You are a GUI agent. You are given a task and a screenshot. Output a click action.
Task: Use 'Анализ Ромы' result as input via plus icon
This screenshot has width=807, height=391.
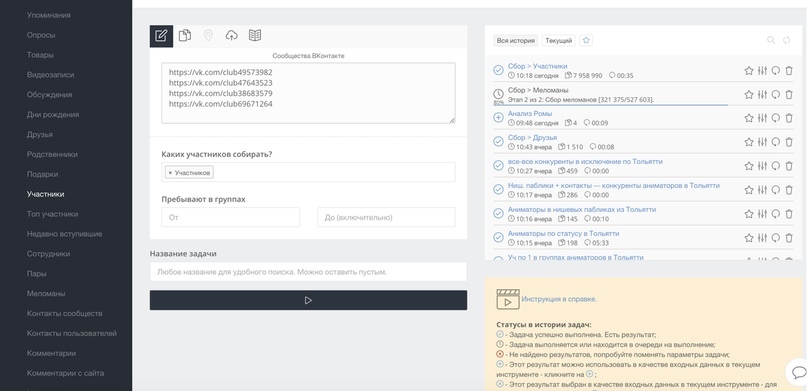(498, 118)
